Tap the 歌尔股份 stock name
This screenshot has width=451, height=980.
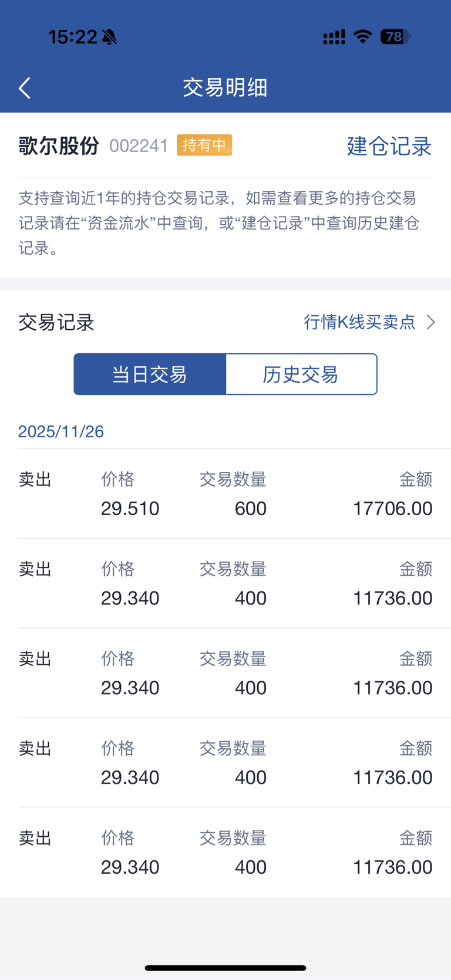pyautogui.click(x=59, y=146)
